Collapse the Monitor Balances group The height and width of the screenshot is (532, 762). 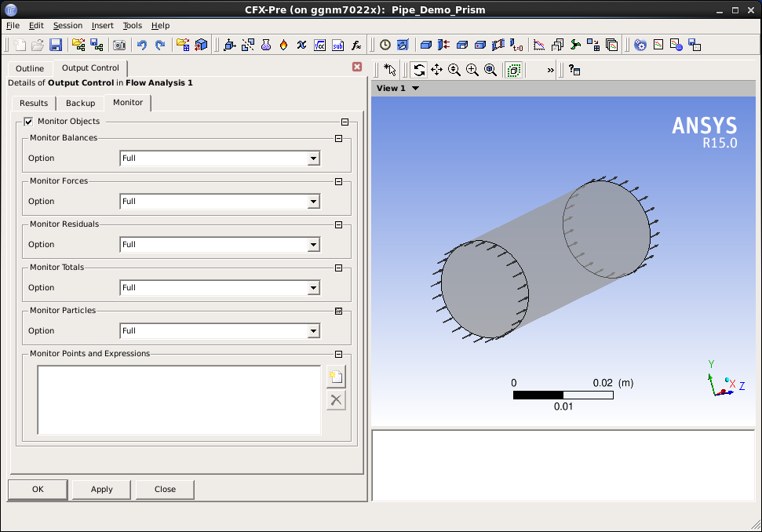coord(339,138)
